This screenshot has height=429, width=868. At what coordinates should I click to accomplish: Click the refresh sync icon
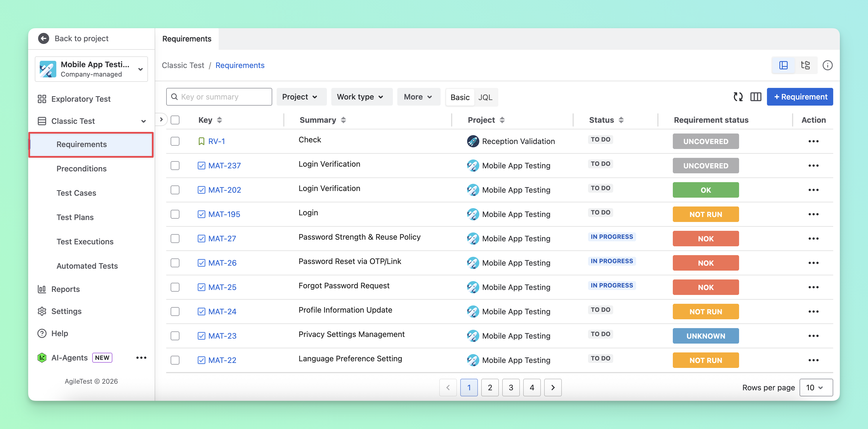coord(738,97)
